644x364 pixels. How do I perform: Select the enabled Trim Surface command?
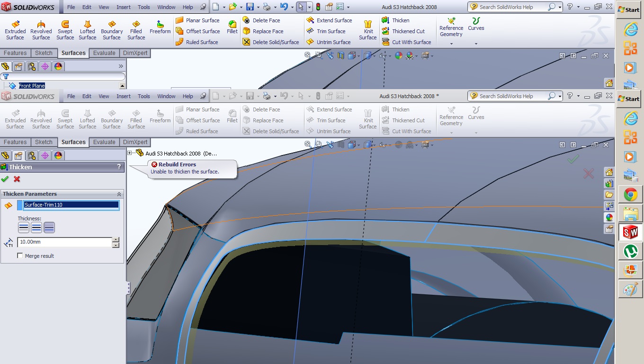point(326,31)
